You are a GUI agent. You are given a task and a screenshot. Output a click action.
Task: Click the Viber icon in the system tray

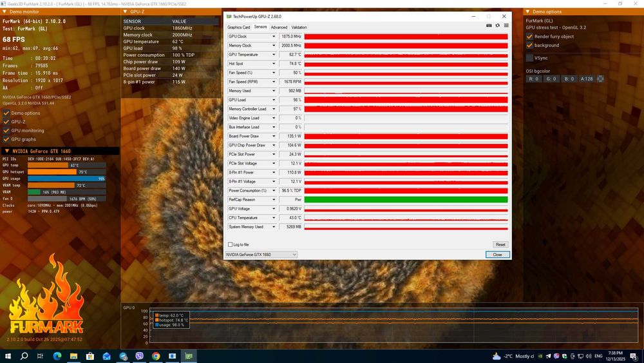pos(556,357)
